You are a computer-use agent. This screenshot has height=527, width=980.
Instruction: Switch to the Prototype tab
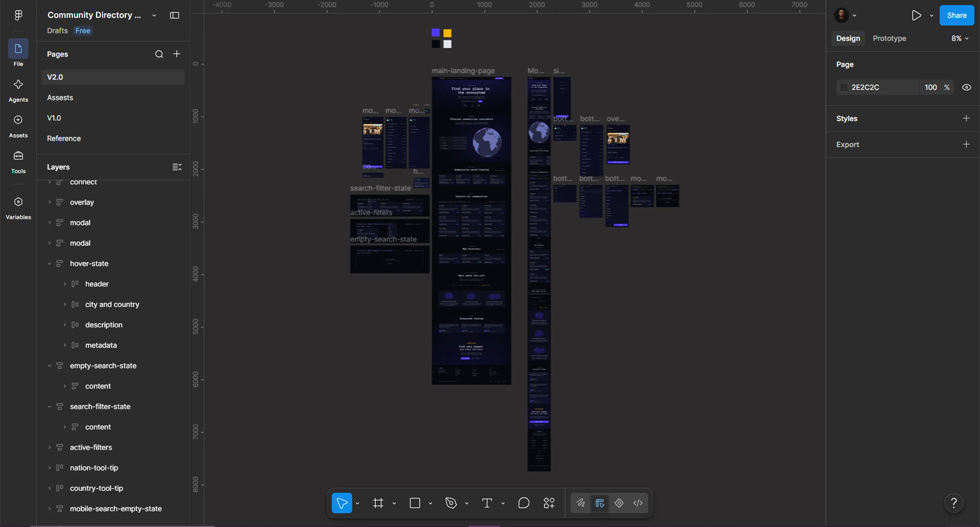pos(889,38)
